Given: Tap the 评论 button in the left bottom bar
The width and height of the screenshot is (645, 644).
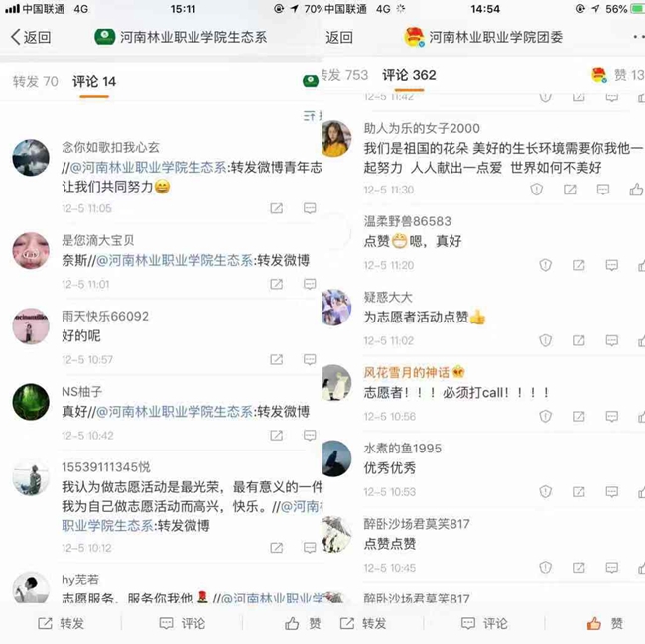Looking at the screenshot, I should point(183,623).
